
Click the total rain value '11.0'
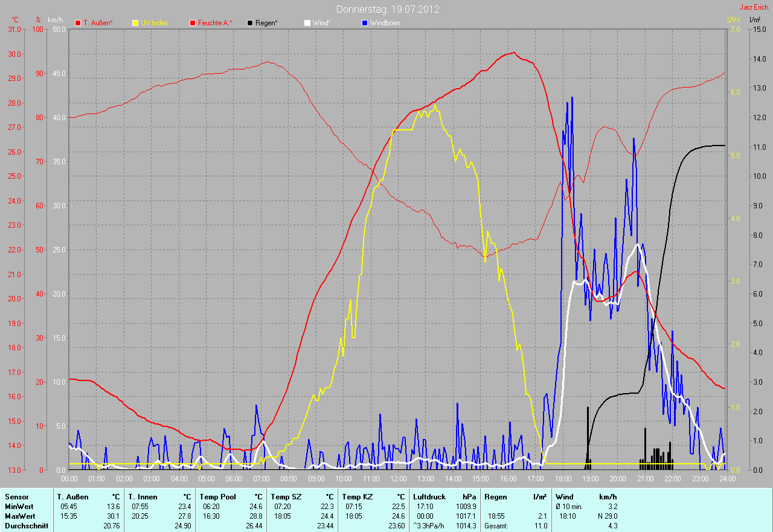tap(540, 526)
